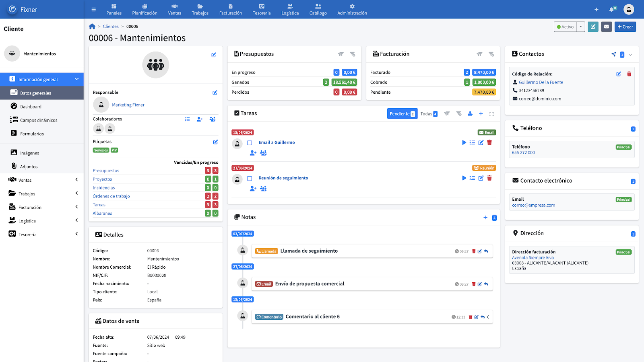Click the Ganados amount 18.561,40 € badge

point(345,82)
